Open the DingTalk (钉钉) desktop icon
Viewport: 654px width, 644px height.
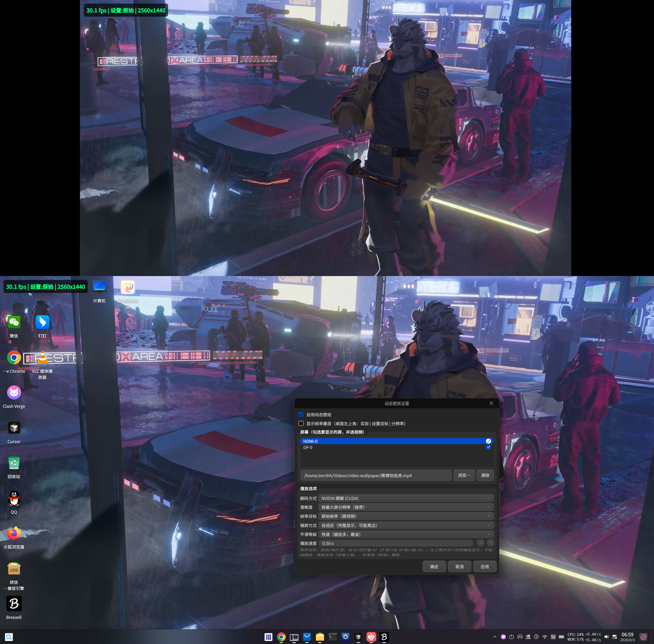pyautogui.click(x=42, y=322)
